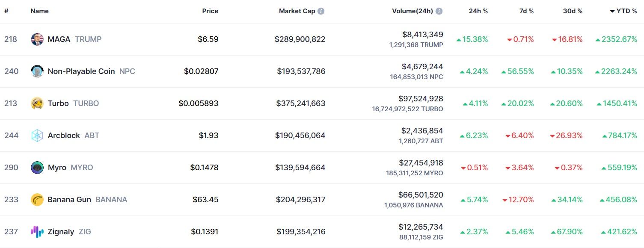Click the Banana Gun logo icon
The image size is (644, 248).
pyautogui.click(x=37, y=200)
